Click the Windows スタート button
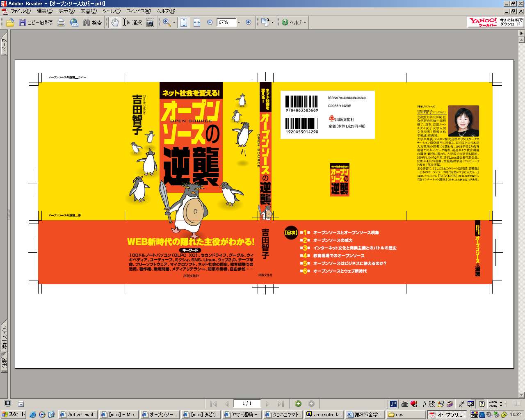 (x=14, y=415)
